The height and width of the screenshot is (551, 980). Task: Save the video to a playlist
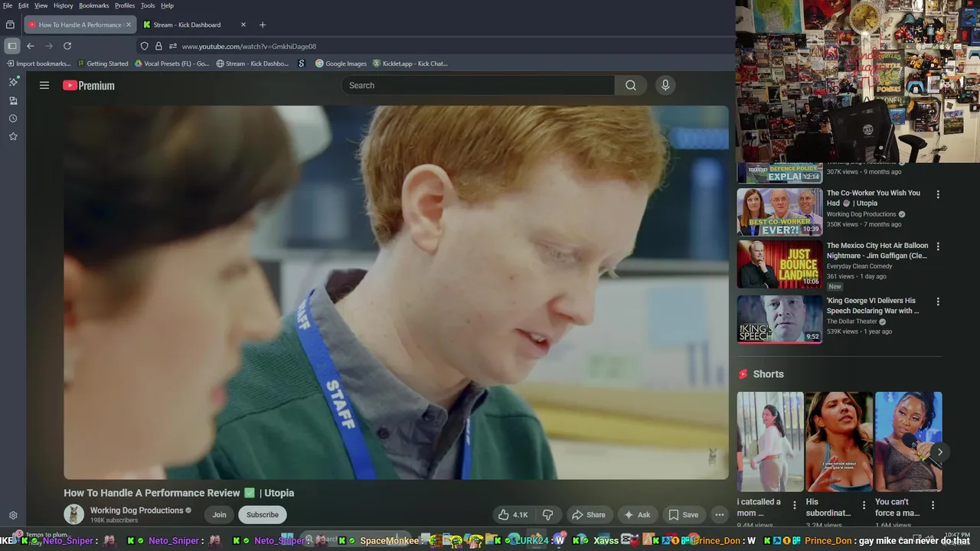tap(683, 515)
